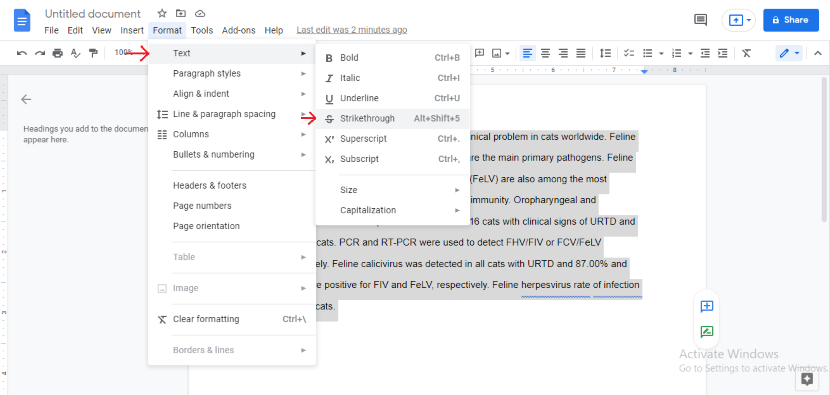The width and height of the screenshot is (830, 395).
Task: Hide the menus with the collapse arrow
Action: (818, 53)
